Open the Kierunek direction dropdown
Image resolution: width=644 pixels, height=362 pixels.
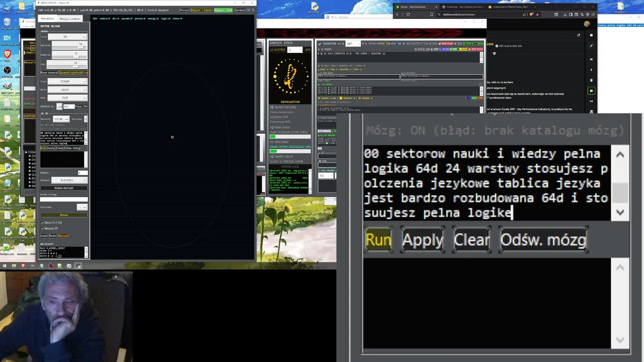pyautogui.click(x=83, y=207)
